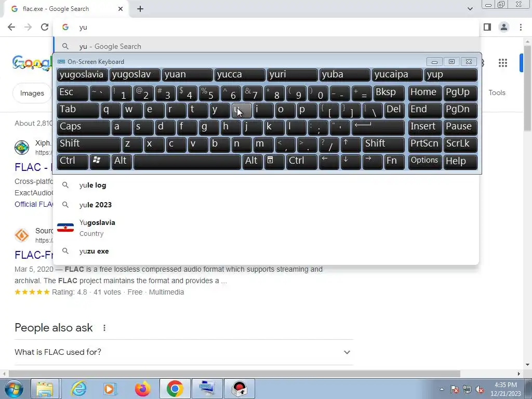Open the Images search filter
The image size is (532, 399).
[x=32, y=94]
